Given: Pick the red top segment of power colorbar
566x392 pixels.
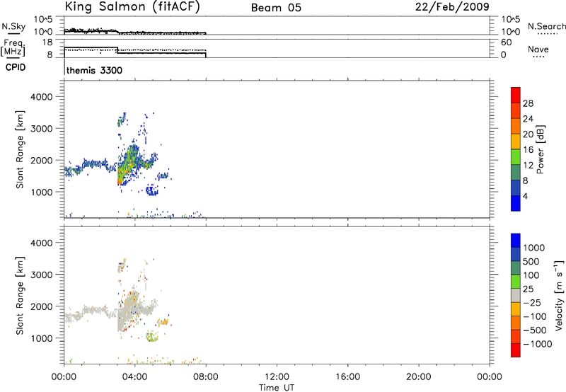Looking at the screenshot, I should coord(516,95).
